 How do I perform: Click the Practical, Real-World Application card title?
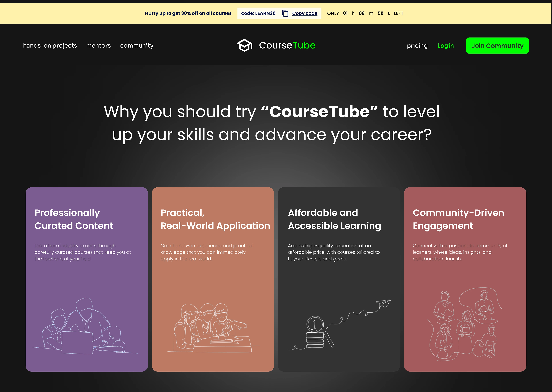(215, 219)
